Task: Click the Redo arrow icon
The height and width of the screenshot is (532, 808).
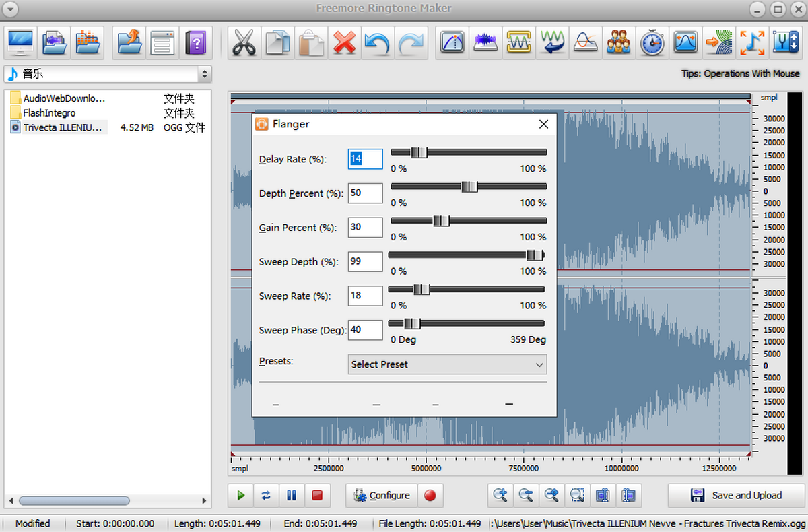Action: click(x=410, y=42)
